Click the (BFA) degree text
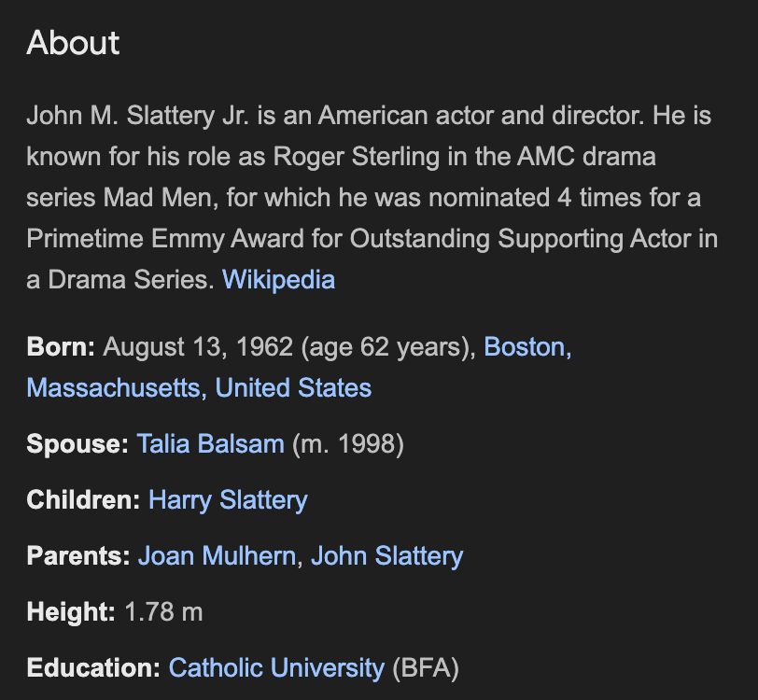This screenshot has height=700, width=758. click(x=426, y=668)
